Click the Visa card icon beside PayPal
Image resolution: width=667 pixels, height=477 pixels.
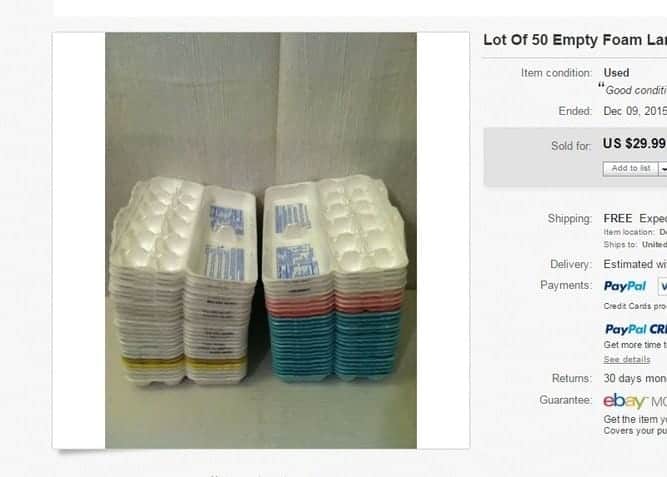pos(663,286)
